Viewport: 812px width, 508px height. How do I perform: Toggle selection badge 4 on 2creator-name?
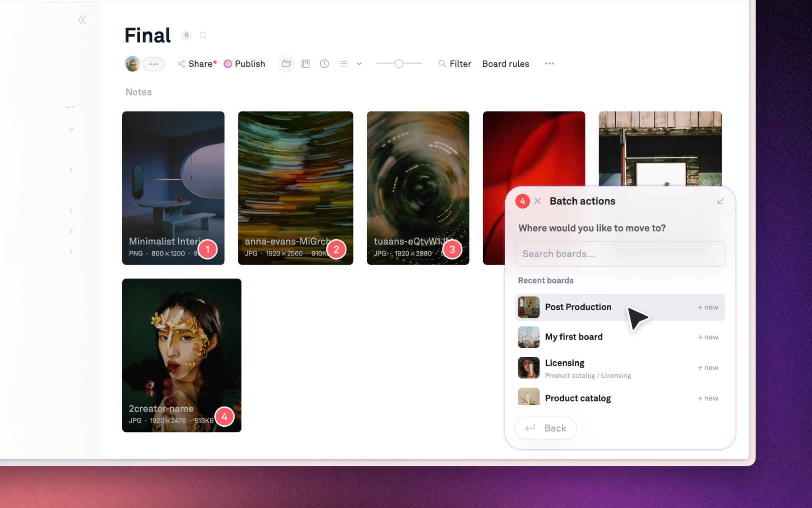pyautogui.click(x=224, y=416)
